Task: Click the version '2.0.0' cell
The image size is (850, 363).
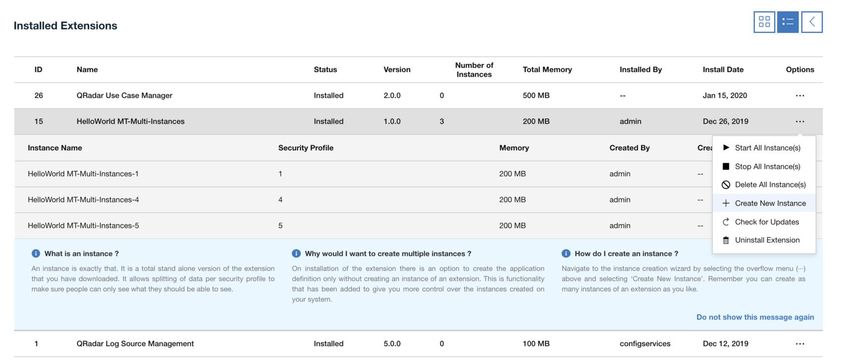Action: [x=392, y=95]
